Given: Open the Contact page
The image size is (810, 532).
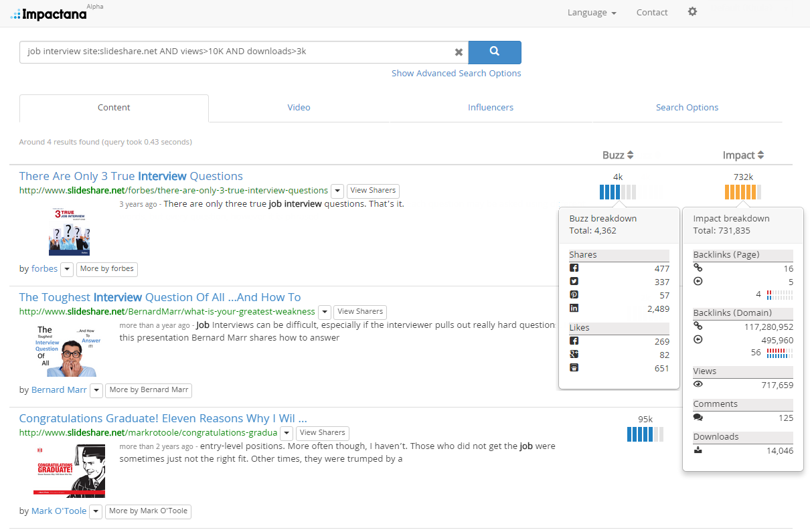Looking at the screenshot, I should click(x=652, y=12).
